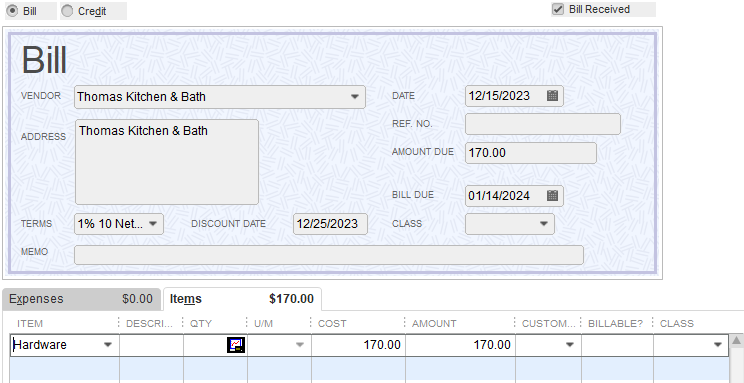The height and width of the screenshot is (383, 744).
Task: Click the Address text box
Action: [167, 162]
